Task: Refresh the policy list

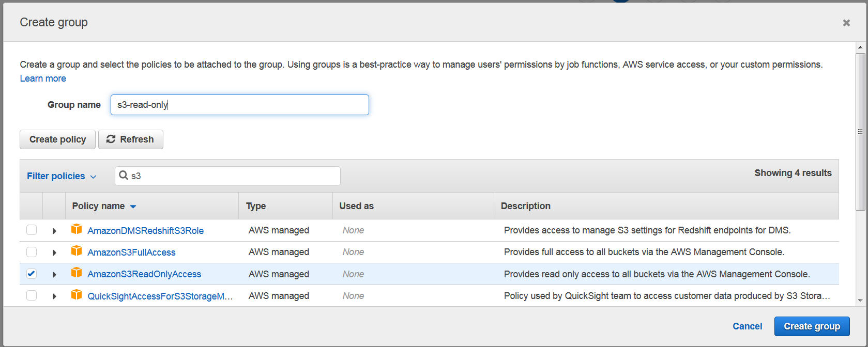Action: (x=131, y=139)
